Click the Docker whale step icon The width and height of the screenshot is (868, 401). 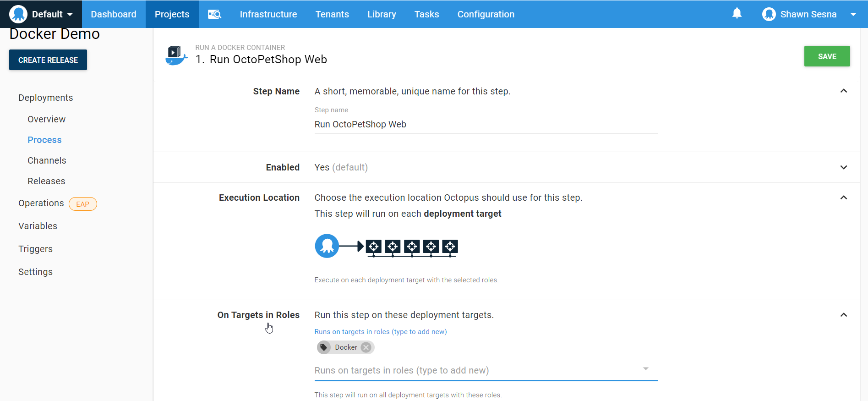click(176, 56)
